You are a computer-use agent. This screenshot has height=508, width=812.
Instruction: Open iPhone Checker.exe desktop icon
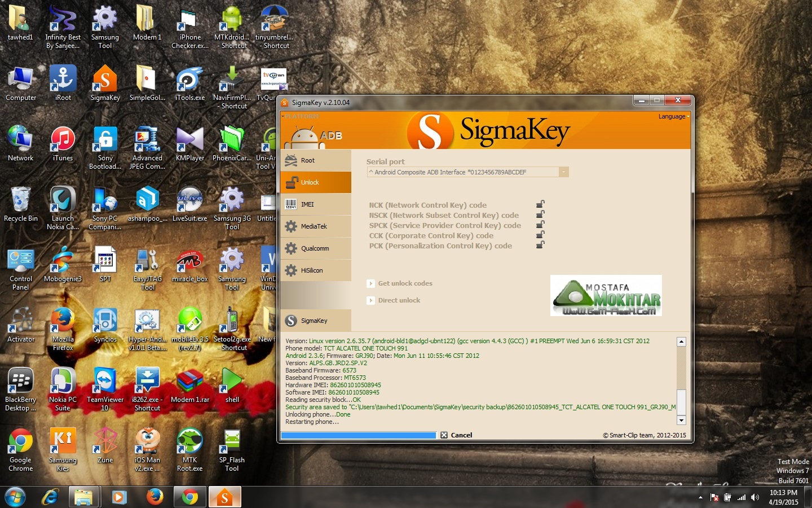pyautogui.click(x=190, y=27)
